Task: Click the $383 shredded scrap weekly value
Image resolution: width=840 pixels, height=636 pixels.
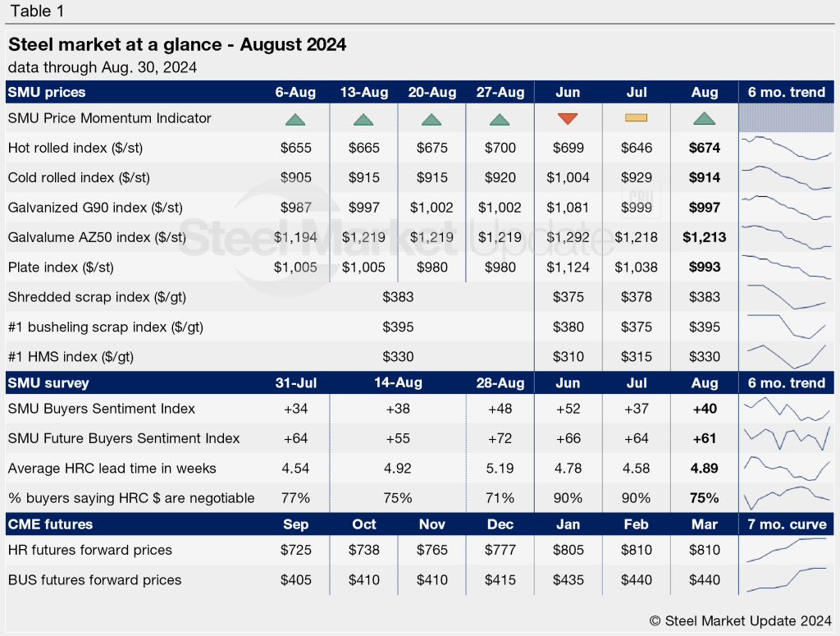Action: click(398, 297)
